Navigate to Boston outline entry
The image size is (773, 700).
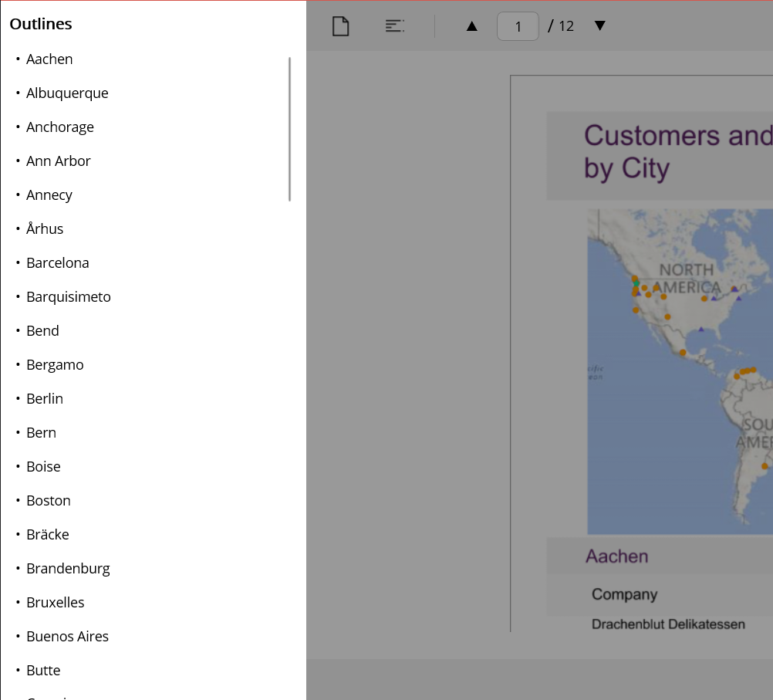[49, 501]
